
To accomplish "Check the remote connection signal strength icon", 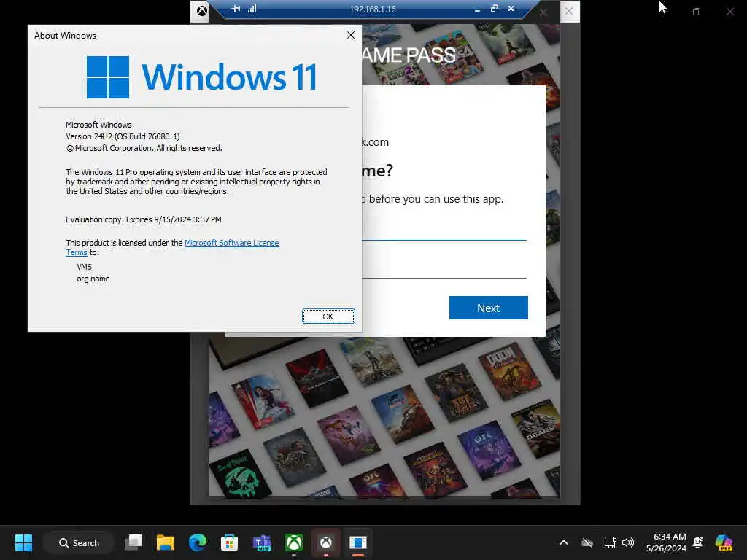I will click(252, 9).
